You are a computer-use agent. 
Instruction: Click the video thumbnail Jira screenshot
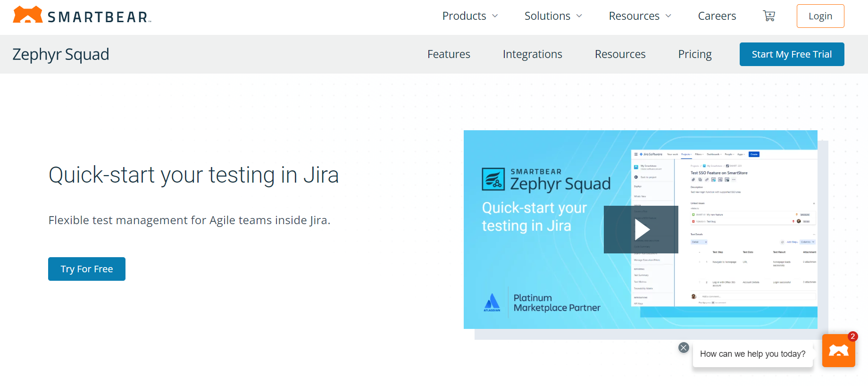click(724, 228)
